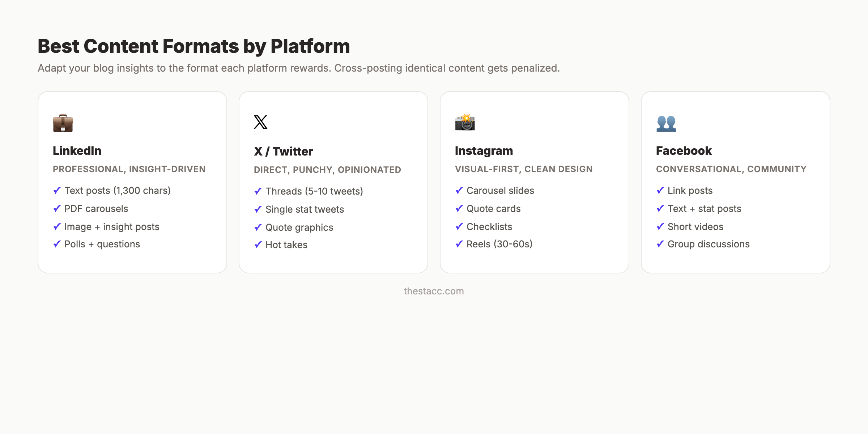The image size is (868, 434).
Task: Check off Quote graphics under X / Twitter
Action: pos(299,227)
